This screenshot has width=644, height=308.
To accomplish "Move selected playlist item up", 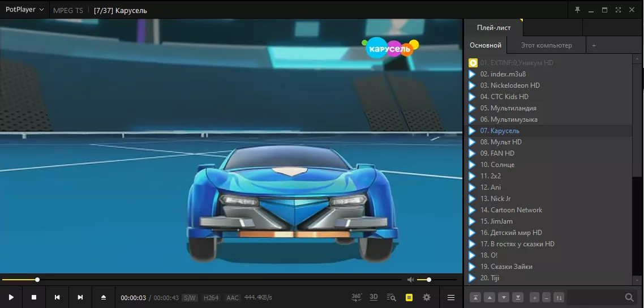I will coord(490,297).
